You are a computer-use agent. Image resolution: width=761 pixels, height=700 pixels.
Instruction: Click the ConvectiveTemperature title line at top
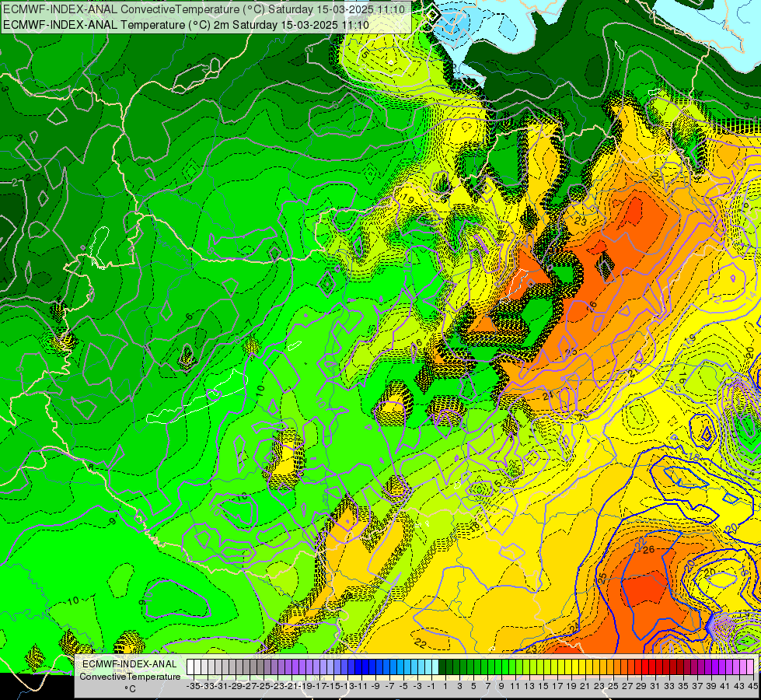204,9
